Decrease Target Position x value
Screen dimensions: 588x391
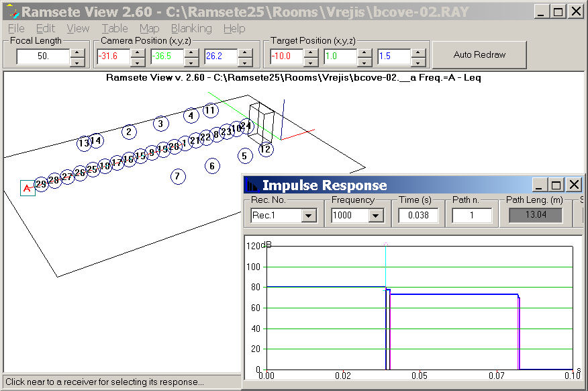point(311,61)
